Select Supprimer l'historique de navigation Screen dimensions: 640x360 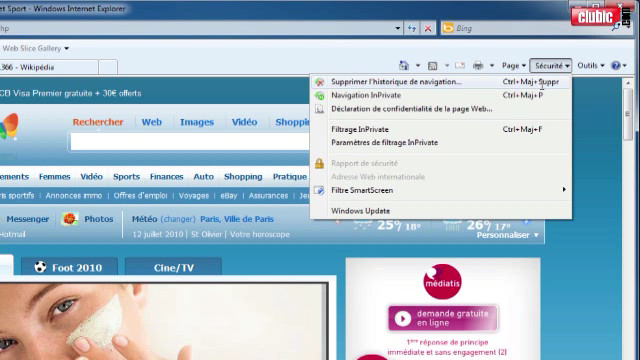point(441,82)
